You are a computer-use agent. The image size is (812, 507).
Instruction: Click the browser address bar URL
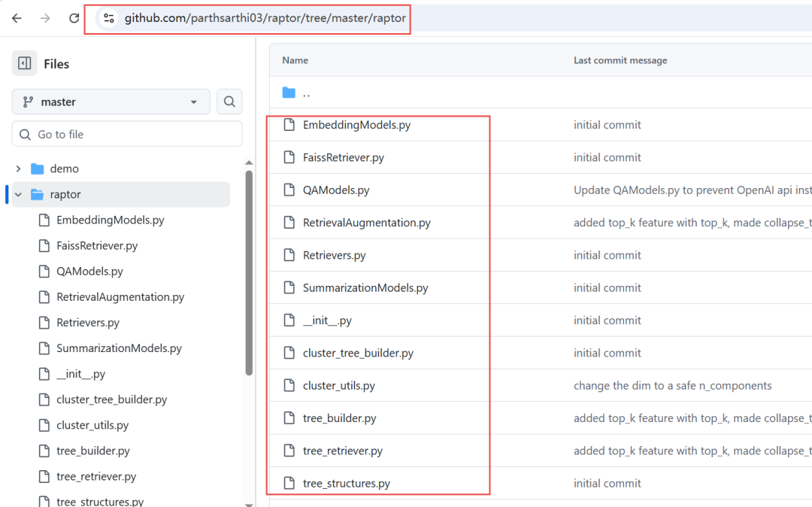point(265,18)
